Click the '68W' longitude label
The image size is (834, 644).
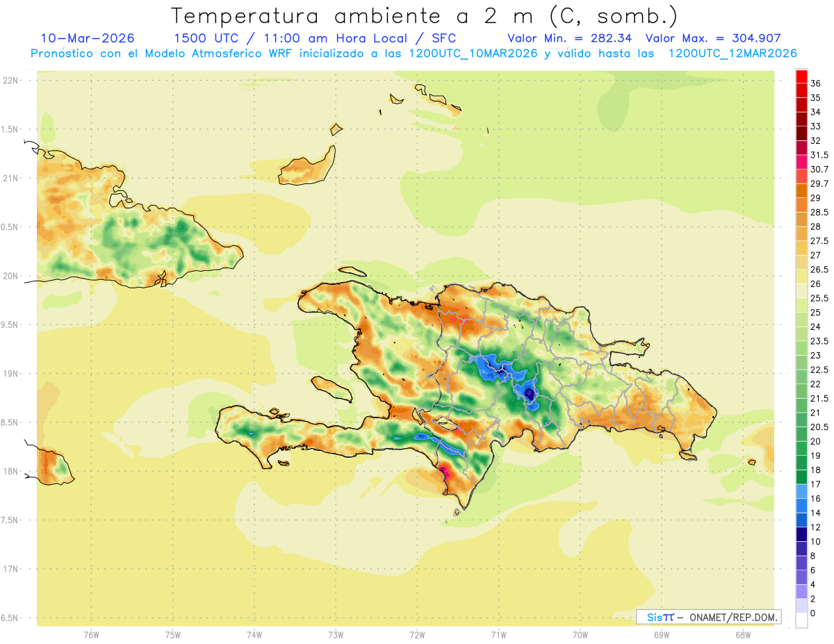pos(743,634)
